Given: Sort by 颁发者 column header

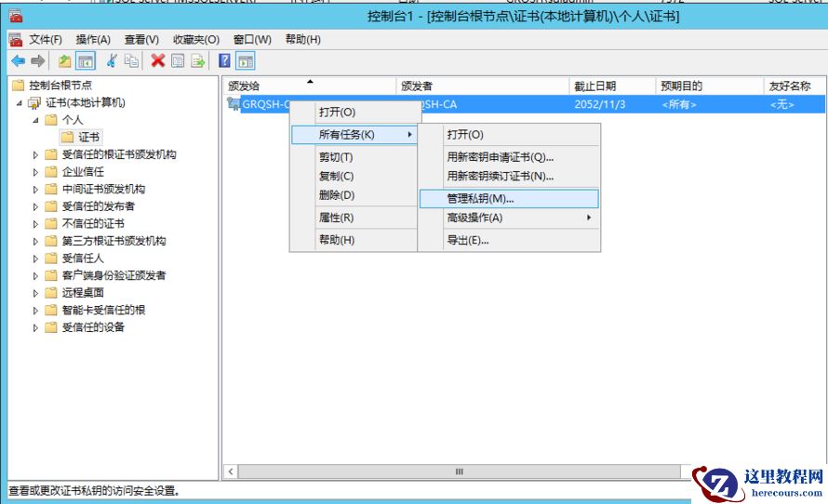Looking at the screenshot, I should tap(483, 86).
